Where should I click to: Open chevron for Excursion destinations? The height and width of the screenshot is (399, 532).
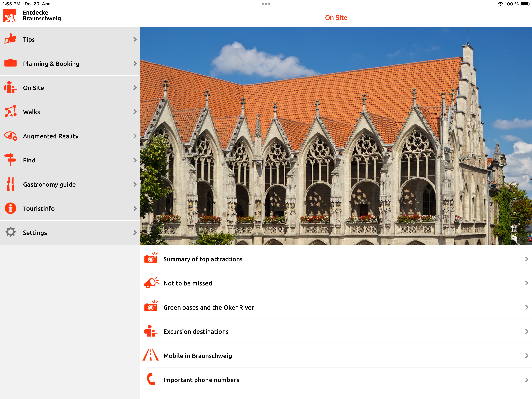[527, 332]
